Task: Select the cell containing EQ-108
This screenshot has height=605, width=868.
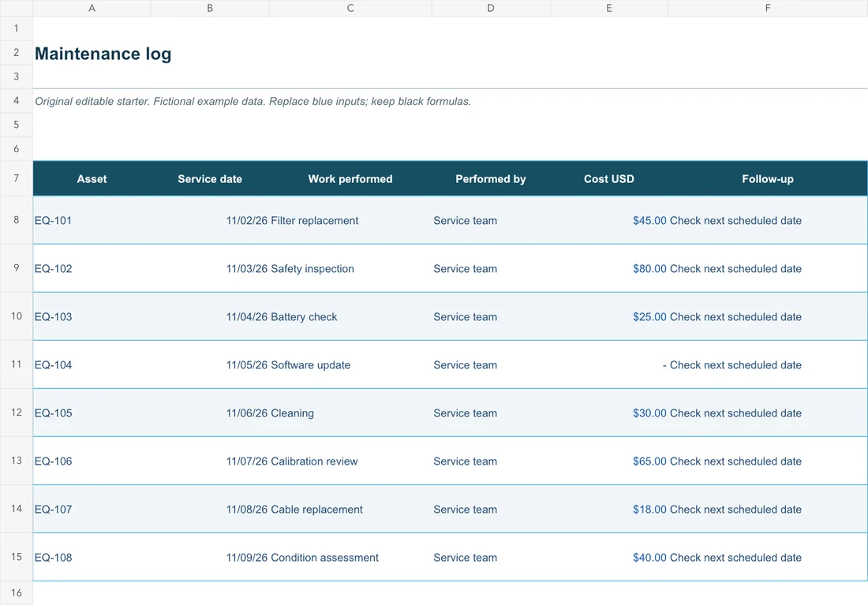Action: pos(92,558)
